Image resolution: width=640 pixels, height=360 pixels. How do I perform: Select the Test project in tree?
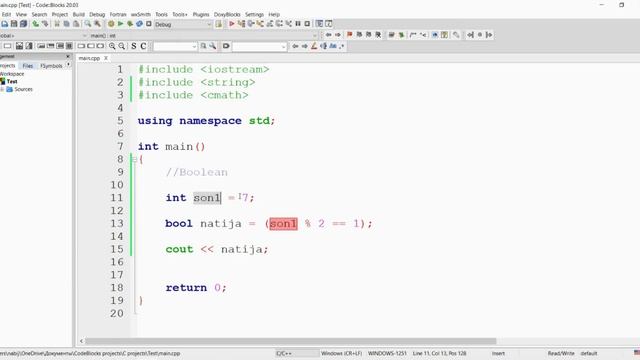click(12, 82)
